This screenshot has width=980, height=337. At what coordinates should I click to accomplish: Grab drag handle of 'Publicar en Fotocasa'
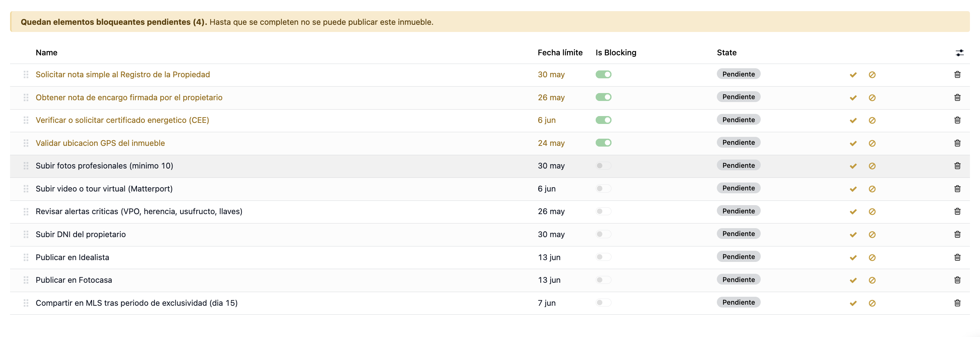click(x=26, y=280)
